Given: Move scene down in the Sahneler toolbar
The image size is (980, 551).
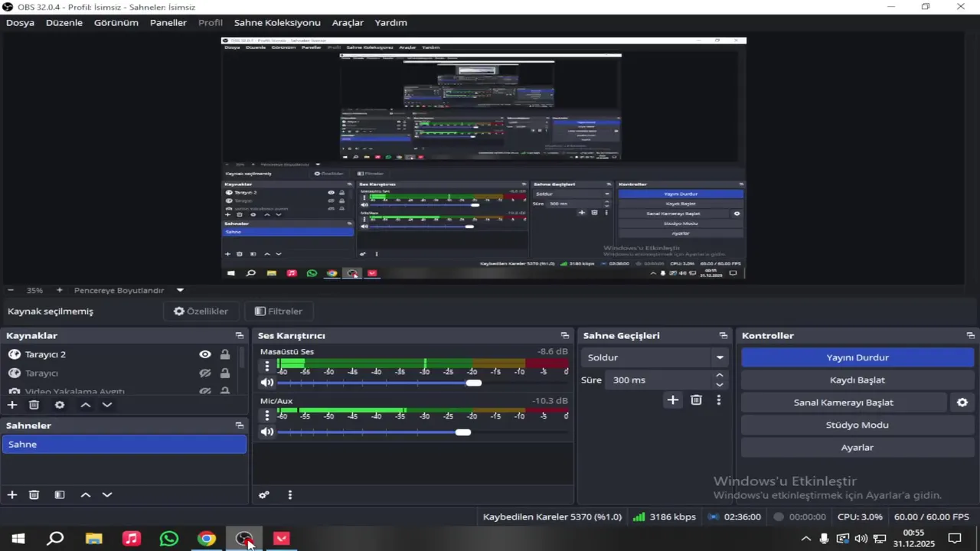Looking at the screenshot, I should point(107,495).
